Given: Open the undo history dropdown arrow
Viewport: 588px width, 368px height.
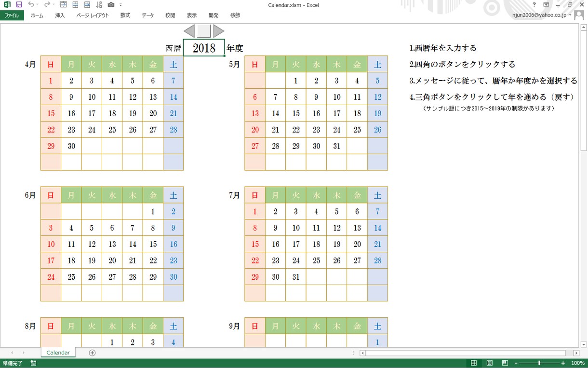Looking at the screenshot, I should pyautogui.click(x=38, y=5).
